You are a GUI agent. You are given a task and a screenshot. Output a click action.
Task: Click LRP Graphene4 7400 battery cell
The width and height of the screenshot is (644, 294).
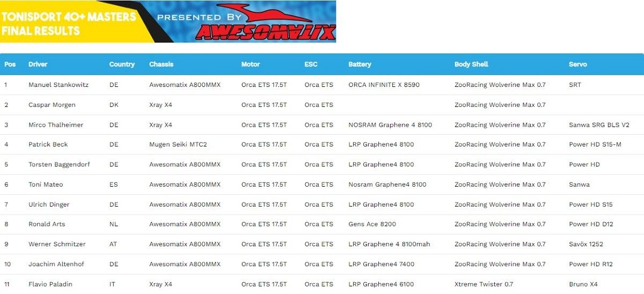pos(381,264)
